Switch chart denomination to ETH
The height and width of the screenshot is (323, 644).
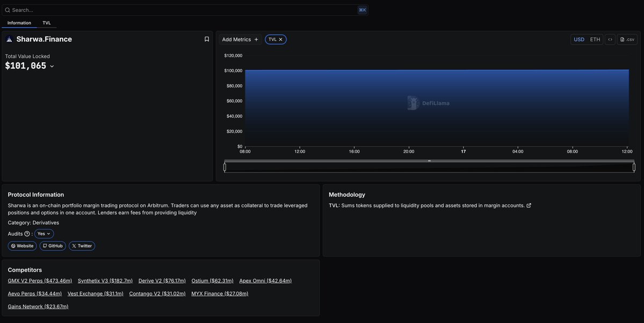tap(595, 39)
